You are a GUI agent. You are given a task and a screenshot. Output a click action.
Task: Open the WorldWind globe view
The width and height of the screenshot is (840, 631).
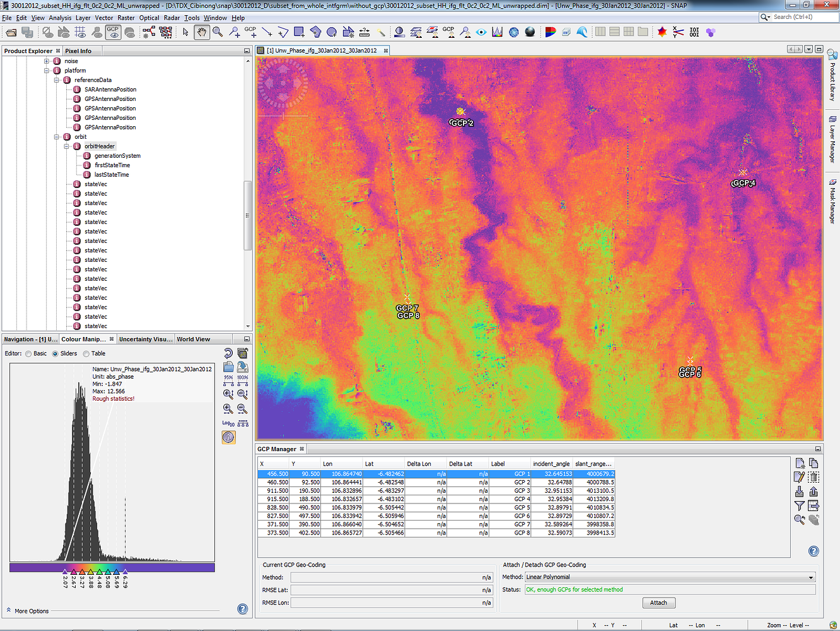pyautogui.click(x=529, y=32)
